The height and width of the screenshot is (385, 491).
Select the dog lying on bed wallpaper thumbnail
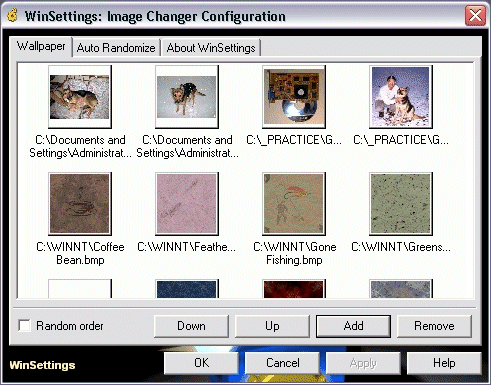pyautogui.click(x=80, y=97)
